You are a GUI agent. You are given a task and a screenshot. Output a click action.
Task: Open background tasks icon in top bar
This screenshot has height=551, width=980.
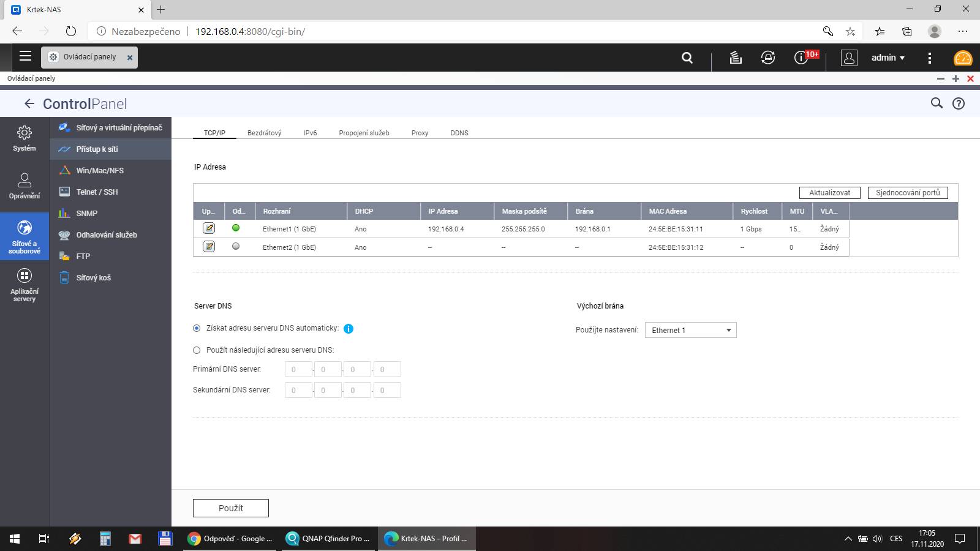[x=736, y=58]
